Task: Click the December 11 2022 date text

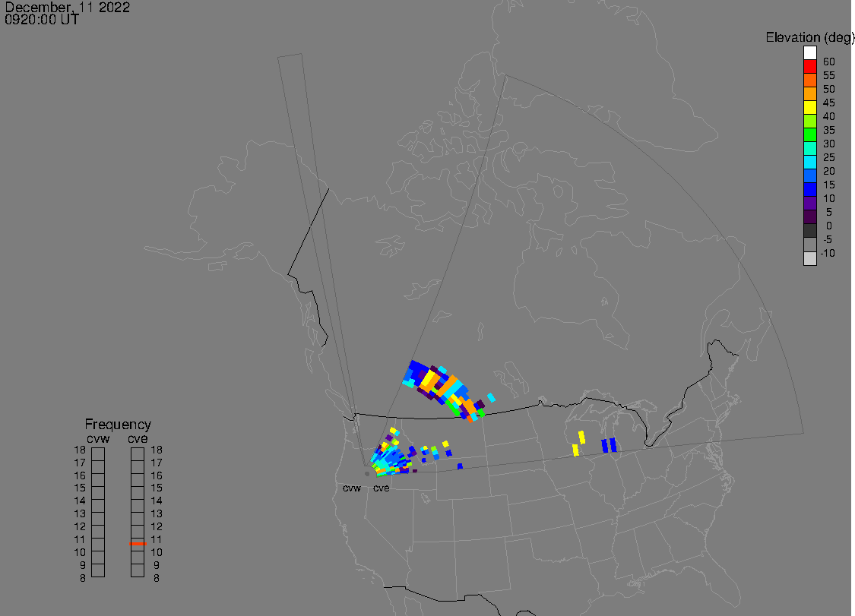Action: (68, 8)
